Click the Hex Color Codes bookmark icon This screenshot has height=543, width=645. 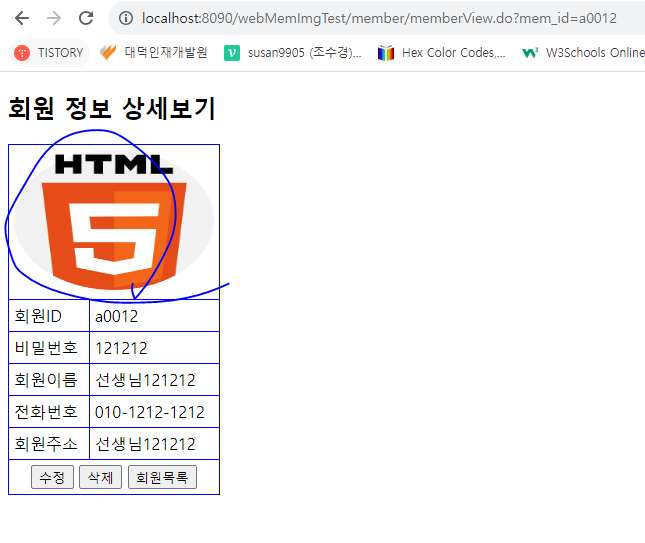pyautogui.click(x=386, y=53)
